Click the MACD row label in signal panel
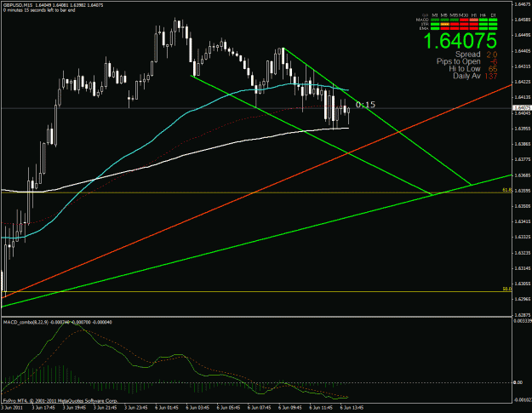Image resolution: width=532 pixels, height=413 pixels. click(422, 20)
